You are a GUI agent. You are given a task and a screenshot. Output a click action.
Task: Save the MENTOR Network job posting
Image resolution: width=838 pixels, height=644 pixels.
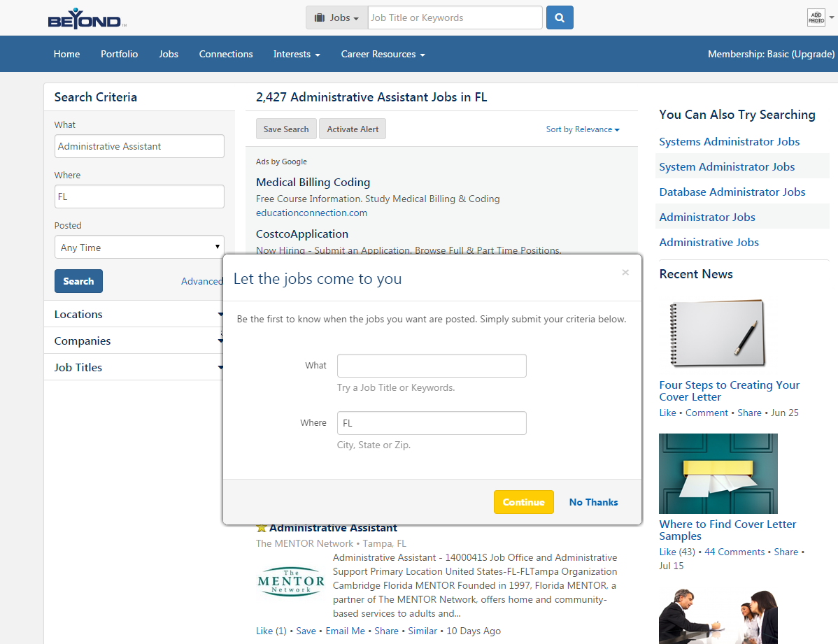pyautogui.click(x=306, y=631)
